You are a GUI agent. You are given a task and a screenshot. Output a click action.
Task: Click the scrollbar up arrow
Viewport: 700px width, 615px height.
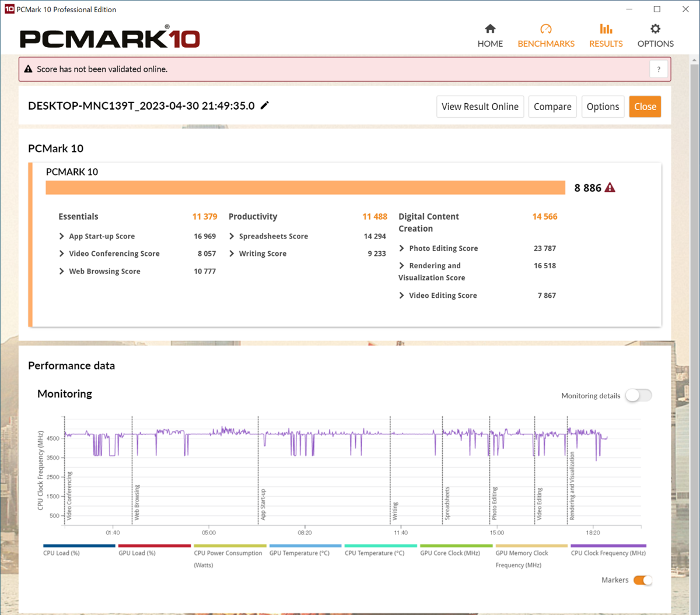click(x=694, y=60)
